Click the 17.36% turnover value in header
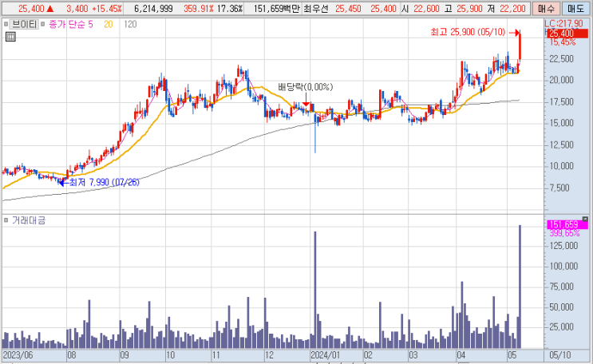Image resolution: width=593 pixels, height=364 pixels. tap(230, 8)
